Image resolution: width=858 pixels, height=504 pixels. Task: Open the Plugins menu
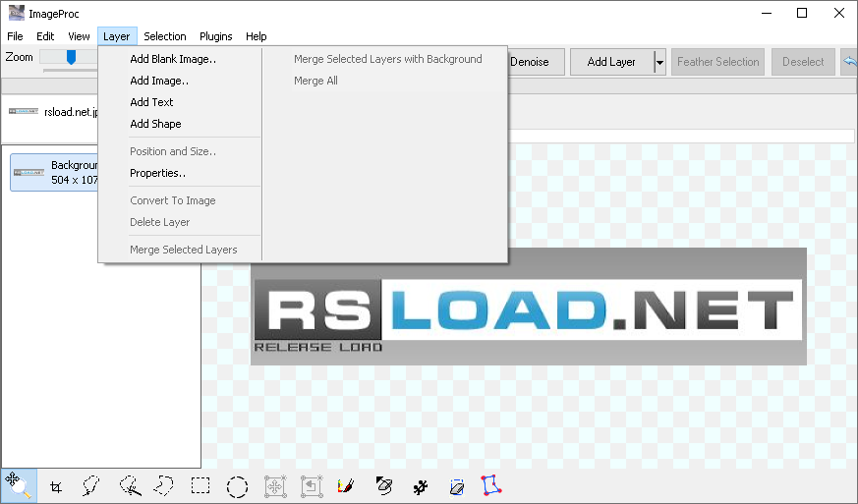click(215, 36)
